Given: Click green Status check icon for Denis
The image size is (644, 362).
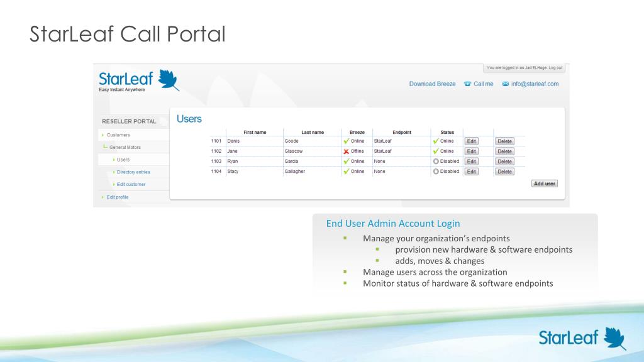Looking at the screenshot, I should (436, 141).
